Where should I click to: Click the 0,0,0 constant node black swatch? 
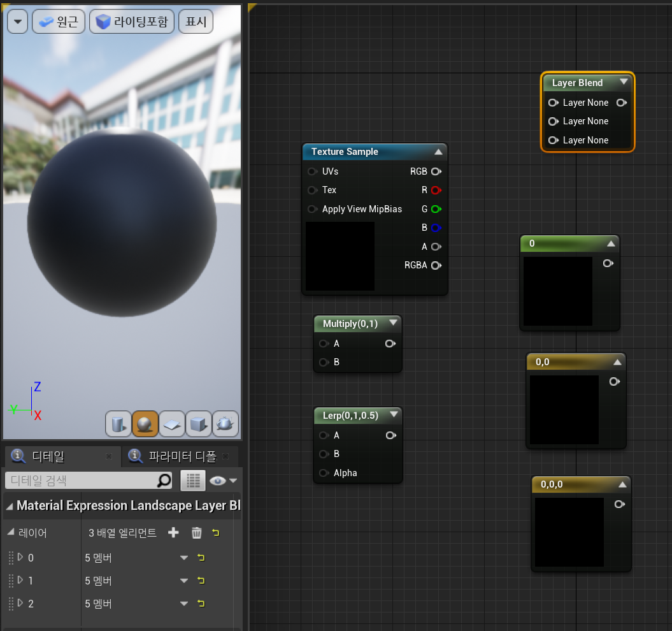coord(569,532)
